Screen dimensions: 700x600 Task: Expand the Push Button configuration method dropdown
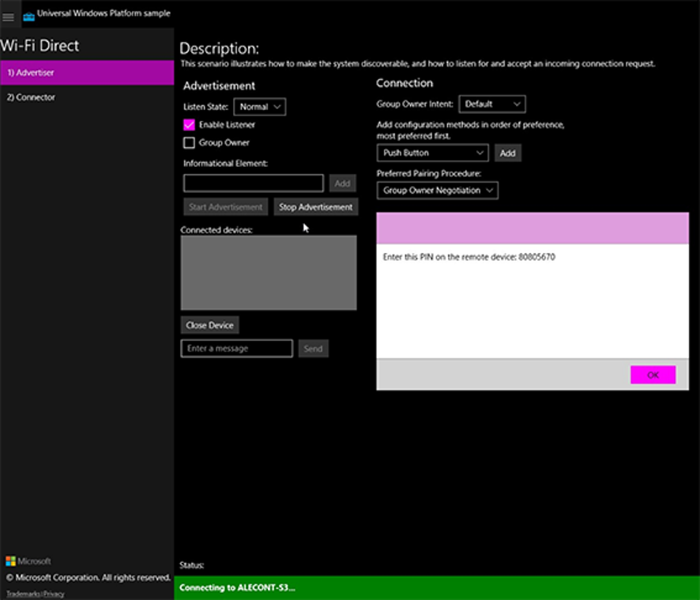[x=432, y=153]
